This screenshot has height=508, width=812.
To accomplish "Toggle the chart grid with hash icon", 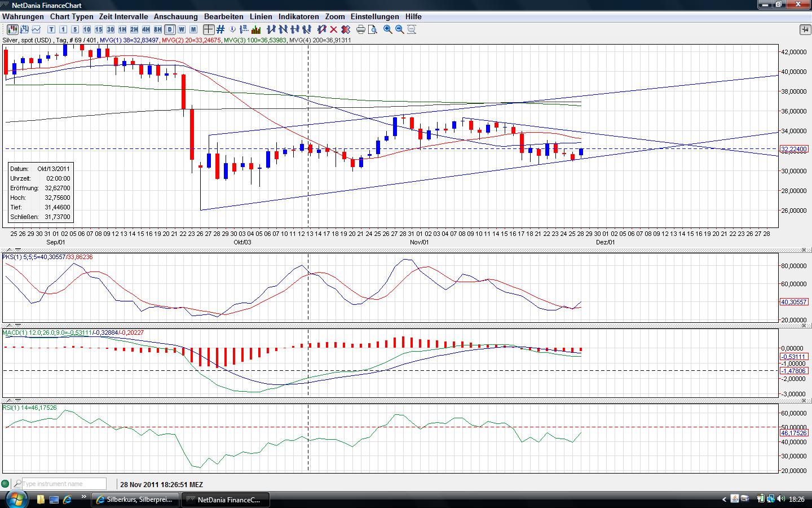I will coord(220,29).
